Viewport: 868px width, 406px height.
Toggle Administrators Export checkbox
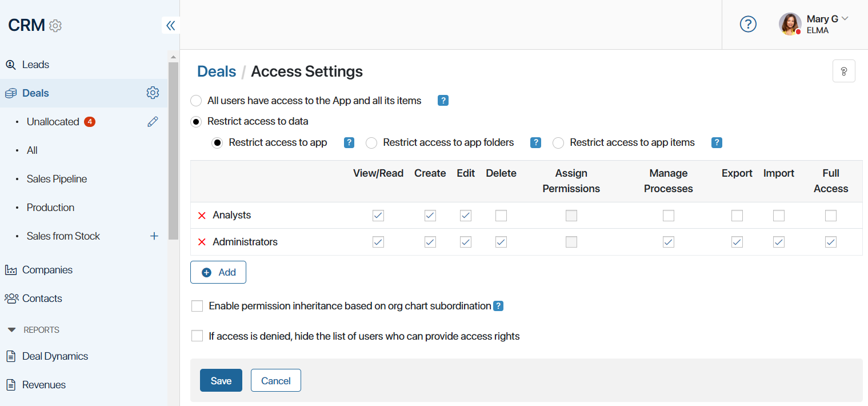[737, 242]
